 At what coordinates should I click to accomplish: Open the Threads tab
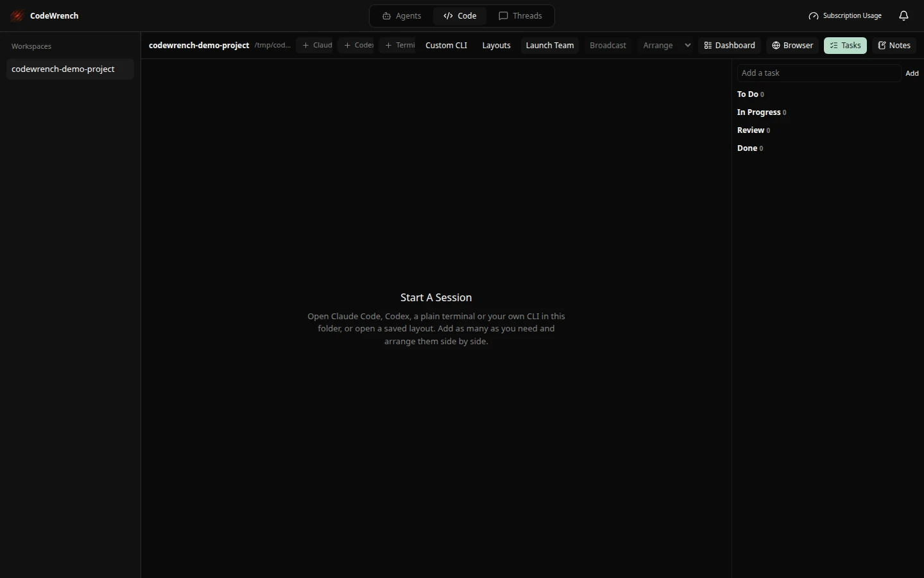tap(520, 16)
